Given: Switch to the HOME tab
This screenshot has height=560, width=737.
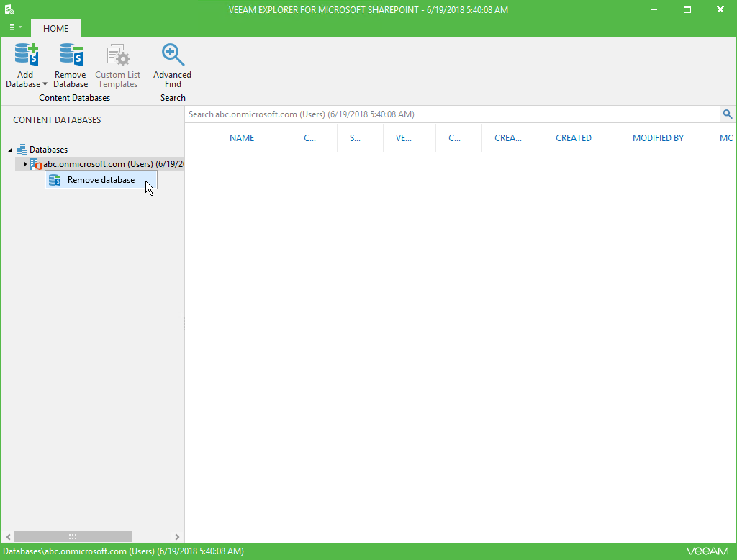Looking at the screenshot, I should [x=55, y=28].
